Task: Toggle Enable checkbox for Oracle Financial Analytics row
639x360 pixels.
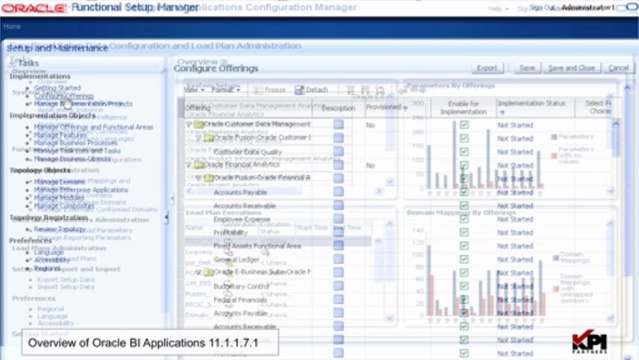Action: pyautogui.click(x=464, y=165)
